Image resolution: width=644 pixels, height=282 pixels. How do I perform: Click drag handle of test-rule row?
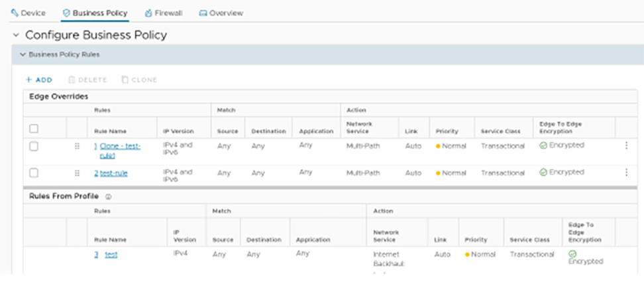pos(78,173)
